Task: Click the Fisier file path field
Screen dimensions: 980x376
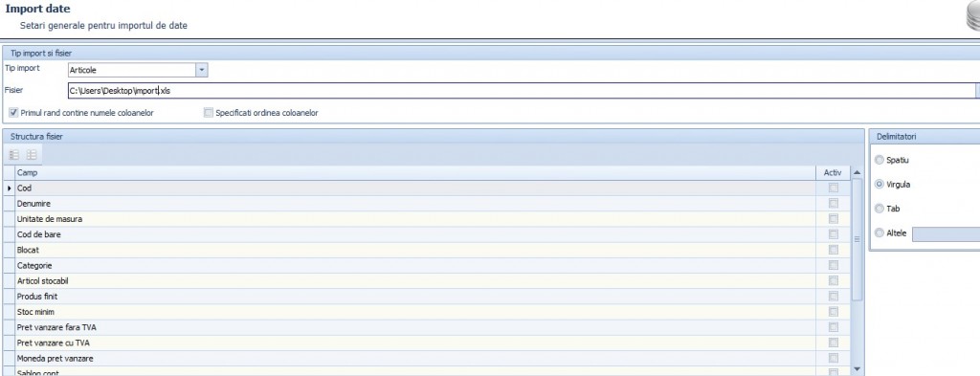Action: tap(522, 91)
